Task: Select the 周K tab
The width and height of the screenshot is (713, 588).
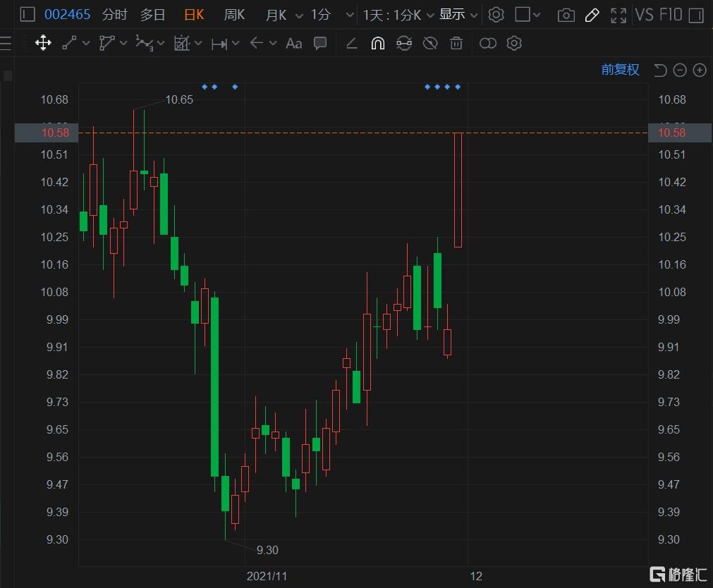Action: (234, 15)
